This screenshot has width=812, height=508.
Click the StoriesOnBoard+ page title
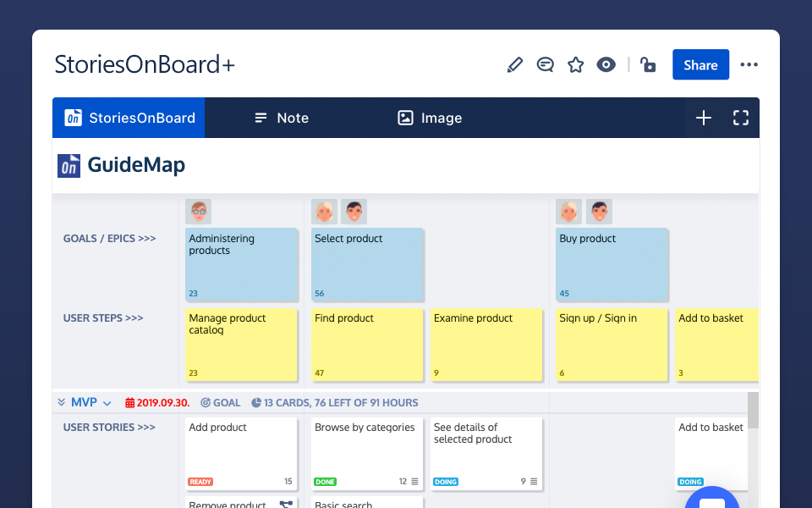pyautogui.click(x=145, y=65)
